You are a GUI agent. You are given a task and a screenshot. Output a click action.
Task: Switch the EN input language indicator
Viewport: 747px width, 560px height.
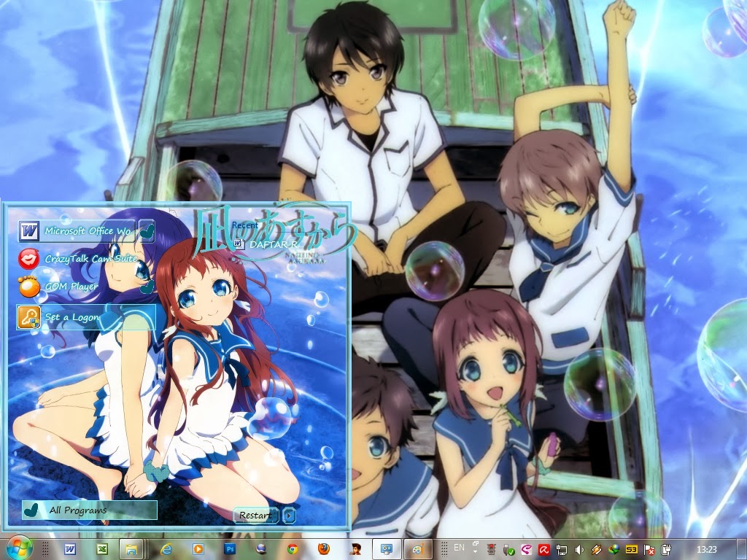460,549
